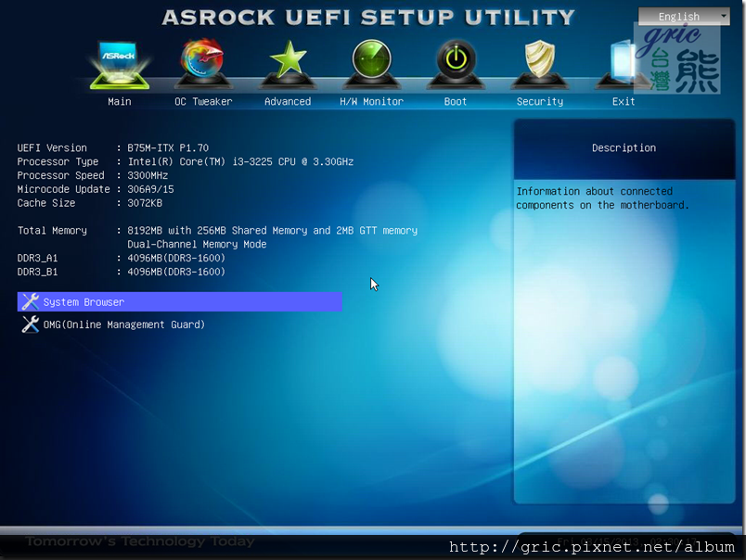Open the English language dropdown
746x560 pixels.
coord(684,16)
